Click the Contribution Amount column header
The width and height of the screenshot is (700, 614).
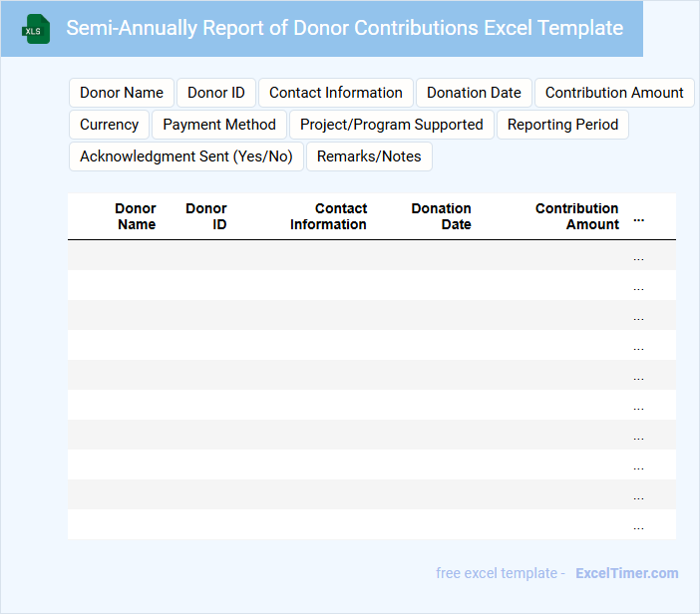(x=577, y=216)
